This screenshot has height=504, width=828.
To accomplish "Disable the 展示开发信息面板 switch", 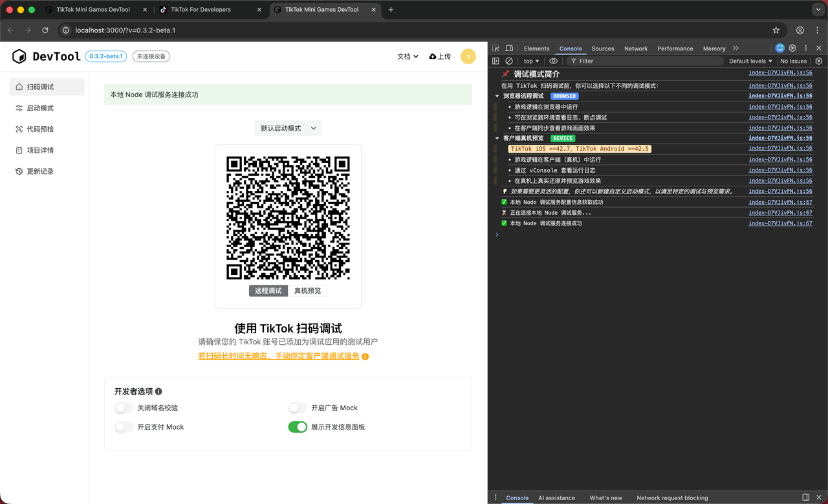I will click(x=298, y=427).
